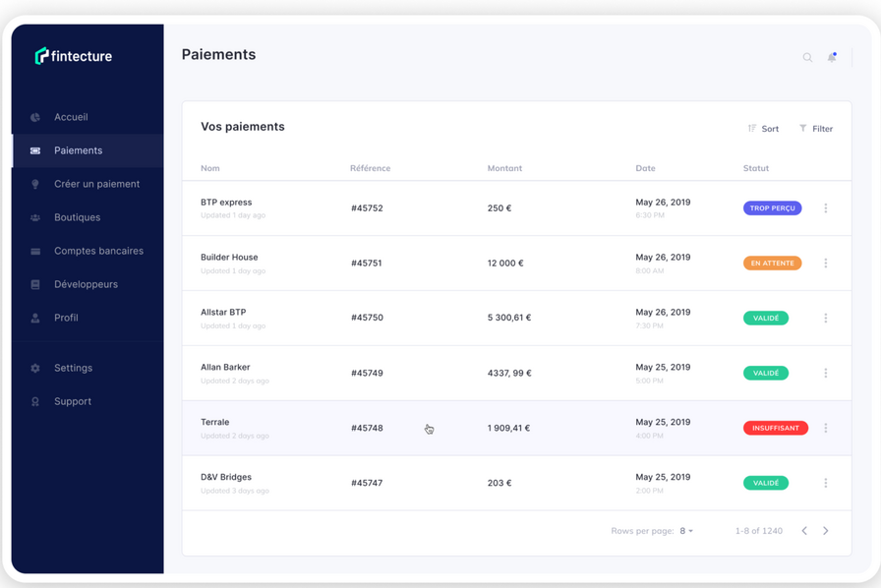The image size is (881, 588).
Task: Go to previous page of payments
Action: 804,531
